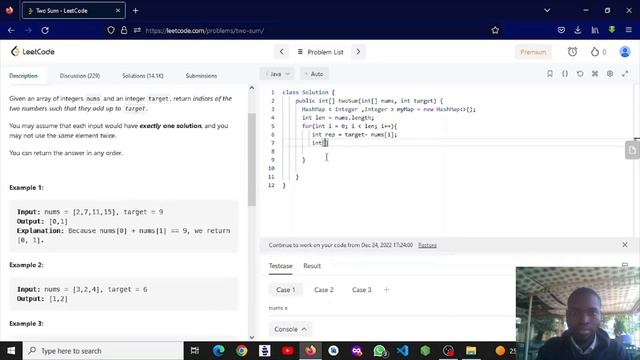This screenshot has width=640, height=360.
Task: Click the Firefox back button
Action: click(11, 30)
